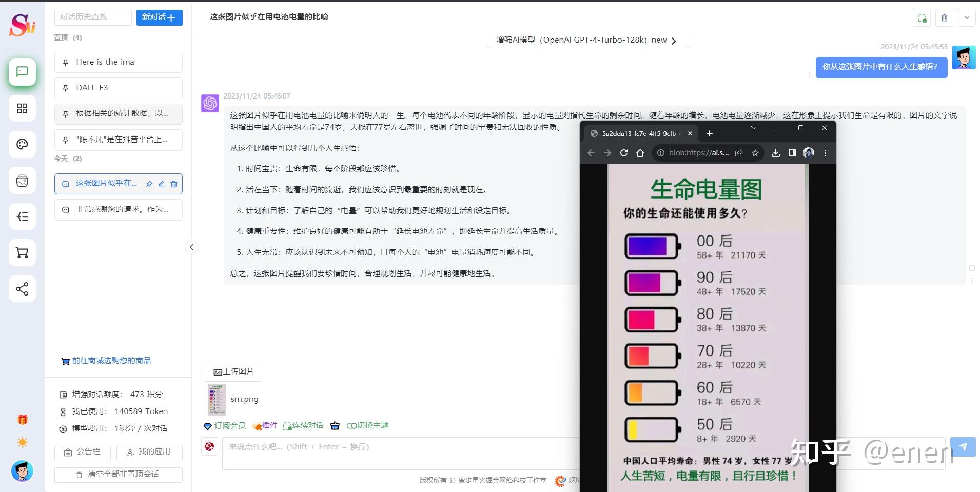Open the image gallery panel in sidebar
The image size is (980, 492).
coord(22,181)
